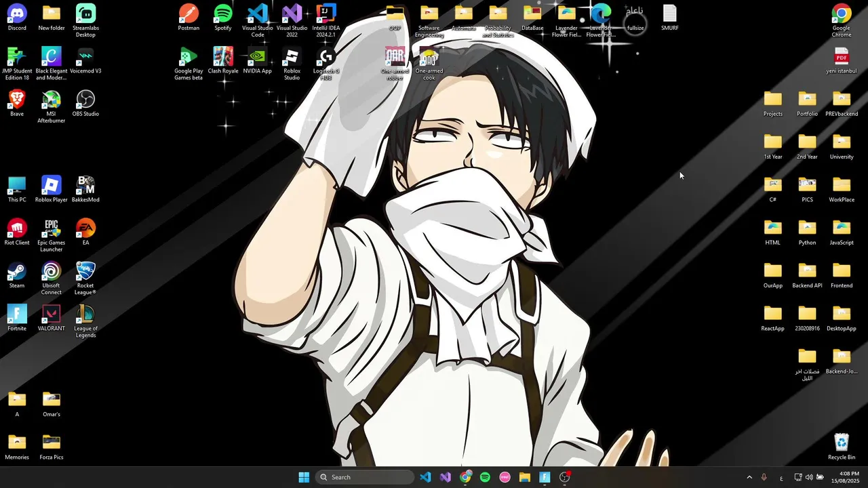Select the Probability and Statistics folder
Screen dimensions: 868x488
coord(498,21)
